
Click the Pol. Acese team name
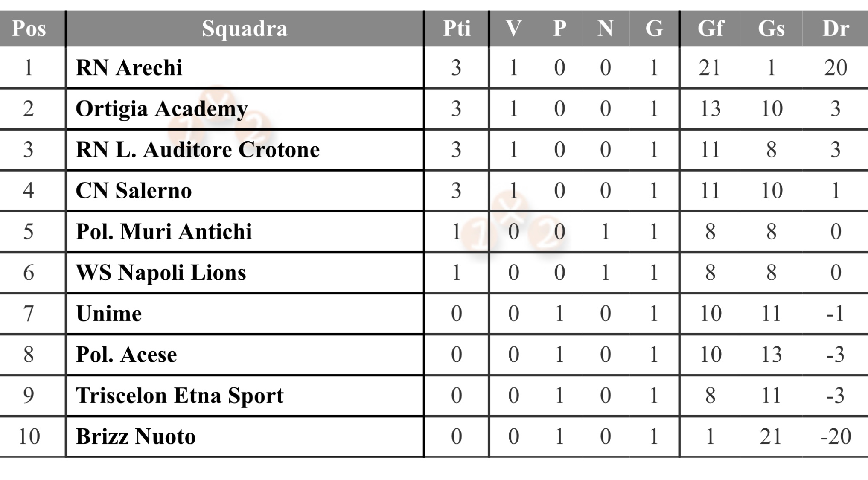click(126, 355)
